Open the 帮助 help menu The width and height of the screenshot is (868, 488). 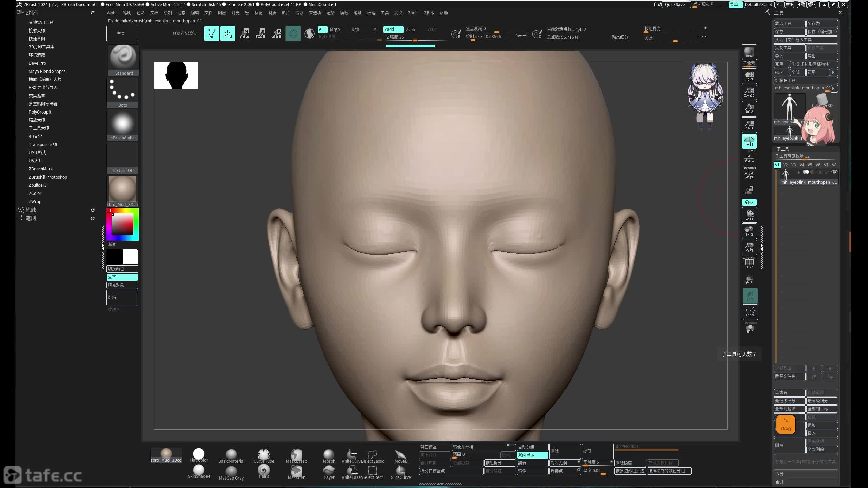pos(444,13)
